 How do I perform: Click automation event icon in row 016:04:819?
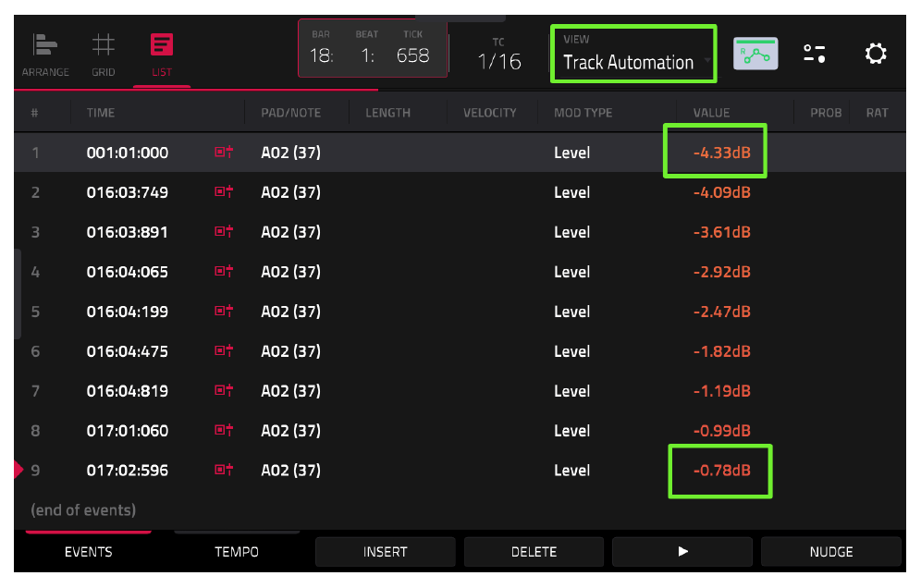click(224, 390)
